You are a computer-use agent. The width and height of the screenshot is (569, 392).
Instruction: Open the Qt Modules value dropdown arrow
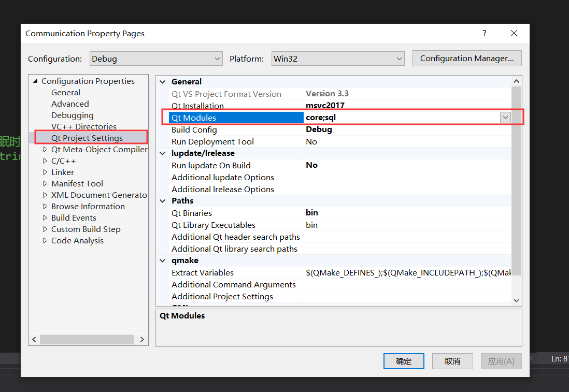coord(505,118)
